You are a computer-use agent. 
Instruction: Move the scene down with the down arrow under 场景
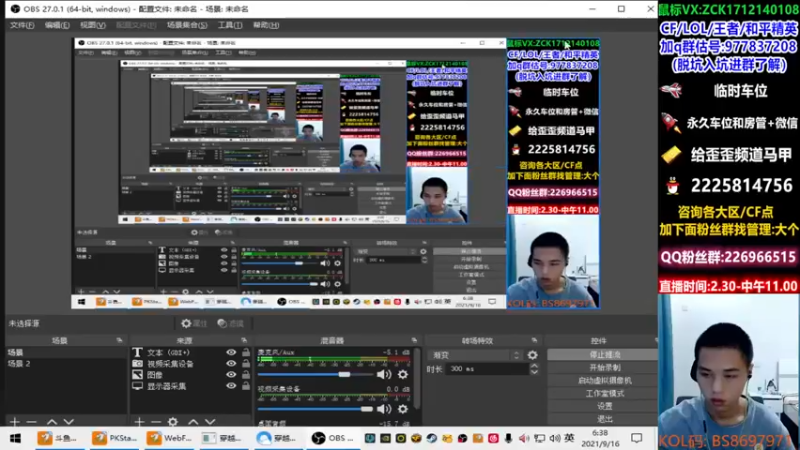click(68, 421)
